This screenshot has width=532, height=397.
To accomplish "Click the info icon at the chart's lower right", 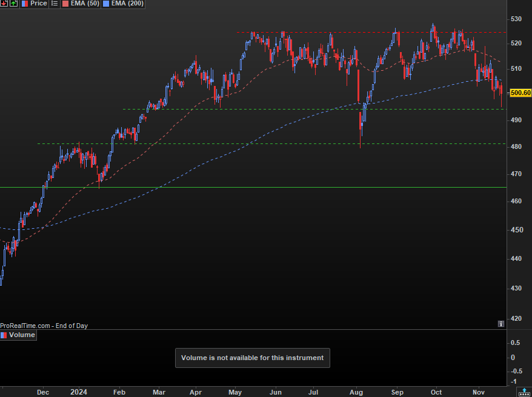I will coord(501,324).
